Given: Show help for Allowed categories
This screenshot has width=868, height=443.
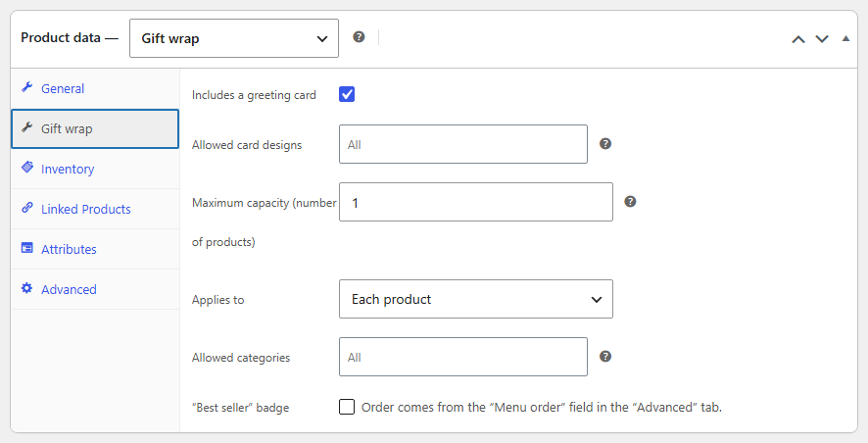Looking at the screenshot, I should (x=605, y=357).
